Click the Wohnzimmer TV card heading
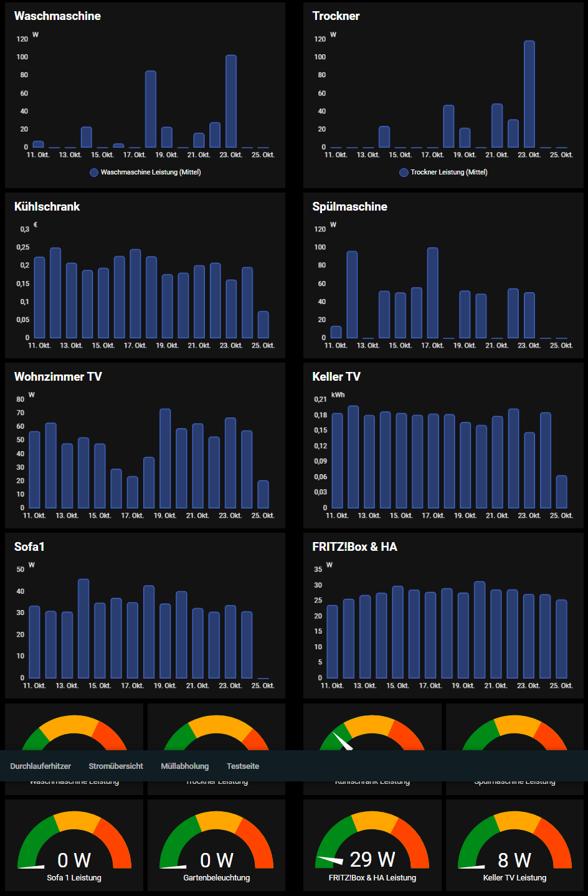The width and height of the screenshot is (588, 896). (x=58, y=376)
